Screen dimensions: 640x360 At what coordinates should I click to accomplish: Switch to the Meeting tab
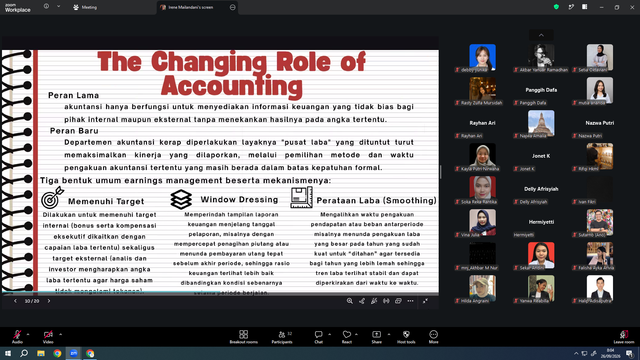[x=85, y=7]
